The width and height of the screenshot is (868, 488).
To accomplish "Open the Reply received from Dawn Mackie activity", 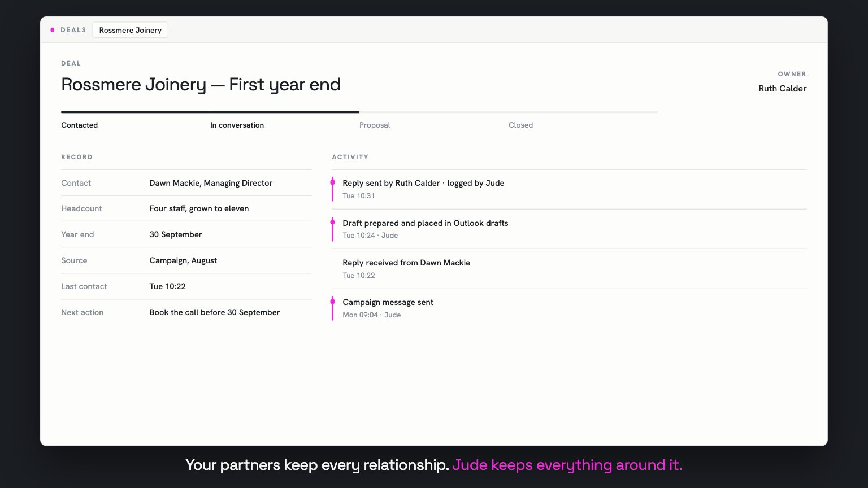I will 569,269.
